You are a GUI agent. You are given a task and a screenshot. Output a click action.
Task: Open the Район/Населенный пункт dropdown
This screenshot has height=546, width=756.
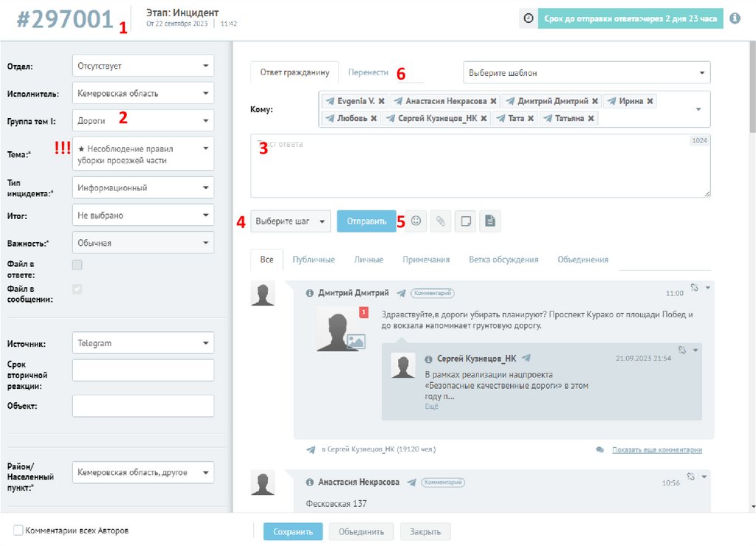143,472
